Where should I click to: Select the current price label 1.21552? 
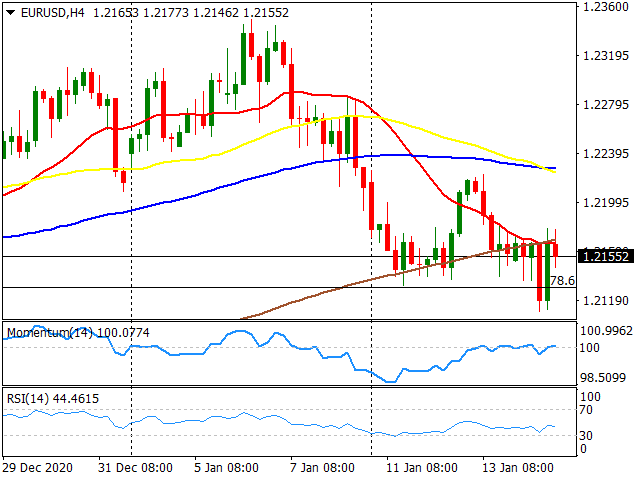click(608, 256)
